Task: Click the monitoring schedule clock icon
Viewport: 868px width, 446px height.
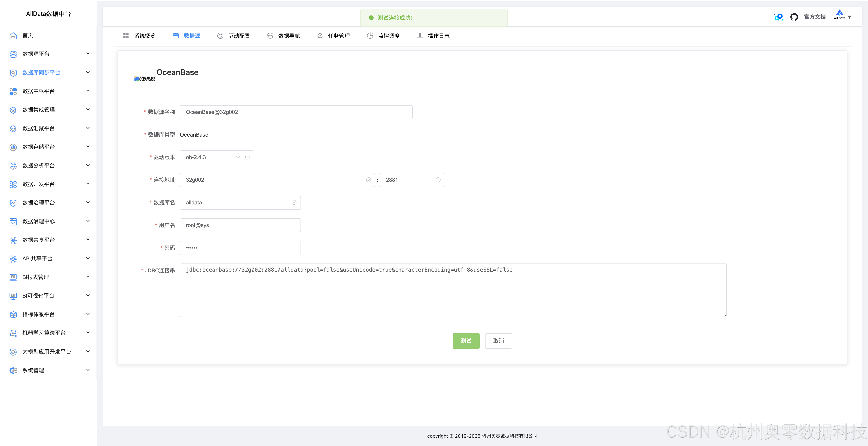Action: [370, 36]
